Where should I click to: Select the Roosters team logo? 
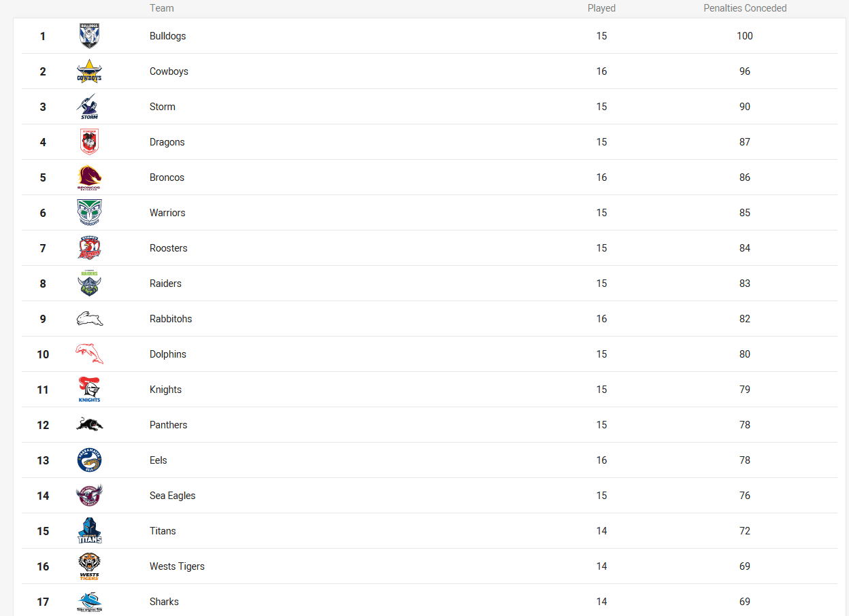89,248
